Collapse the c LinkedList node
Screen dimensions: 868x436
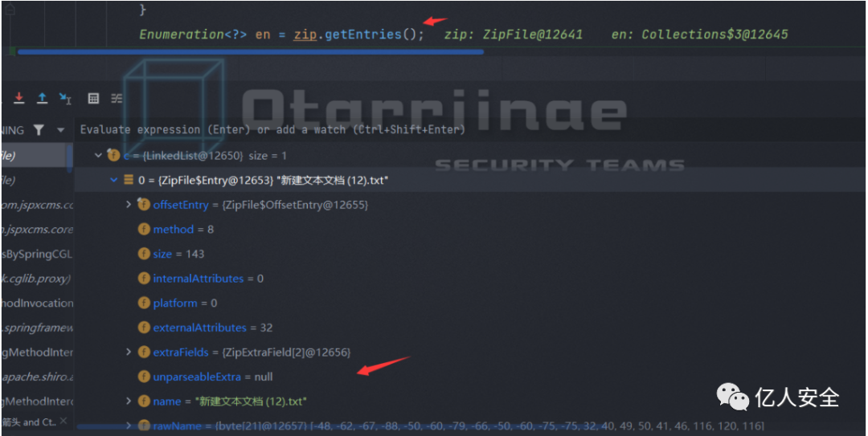tap(99, 156)
